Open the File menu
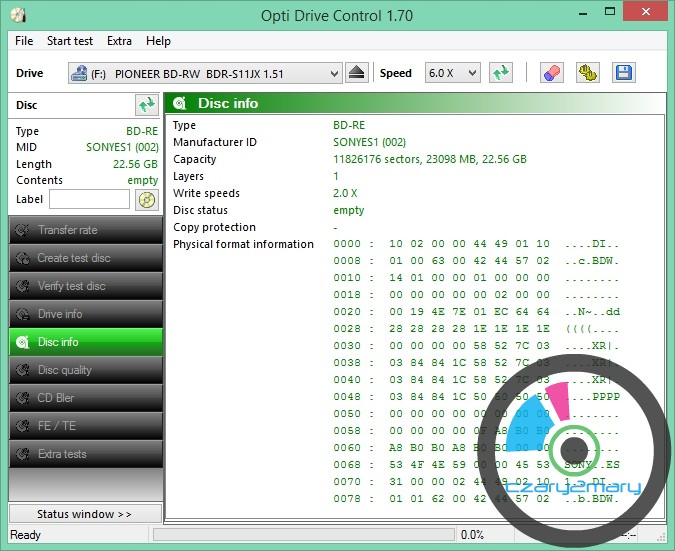Viewport: 675px width, 551px height. point(24,41)
